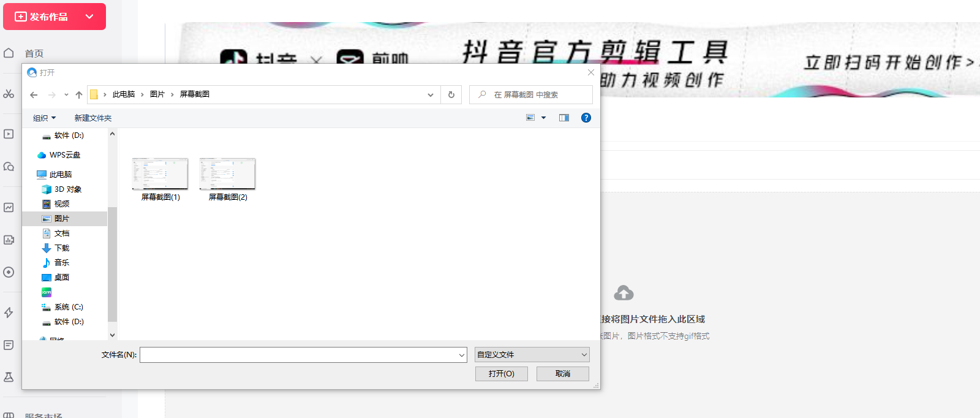Expand the address bar history dropdown
The width and height of the screenshot is (980, 418).
tap(431, 94)
